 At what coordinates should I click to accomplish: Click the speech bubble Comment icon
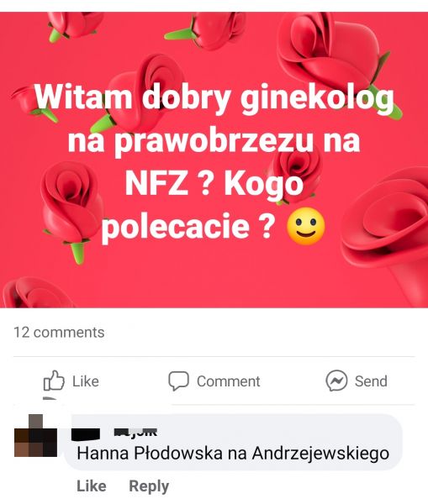click(x=178, y=381)
